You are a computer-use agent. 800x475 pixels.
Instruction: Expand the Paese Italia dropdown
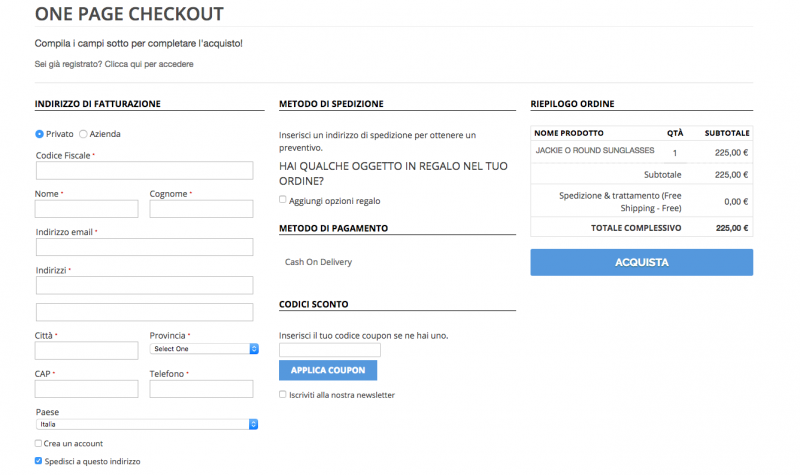[147, 424]
